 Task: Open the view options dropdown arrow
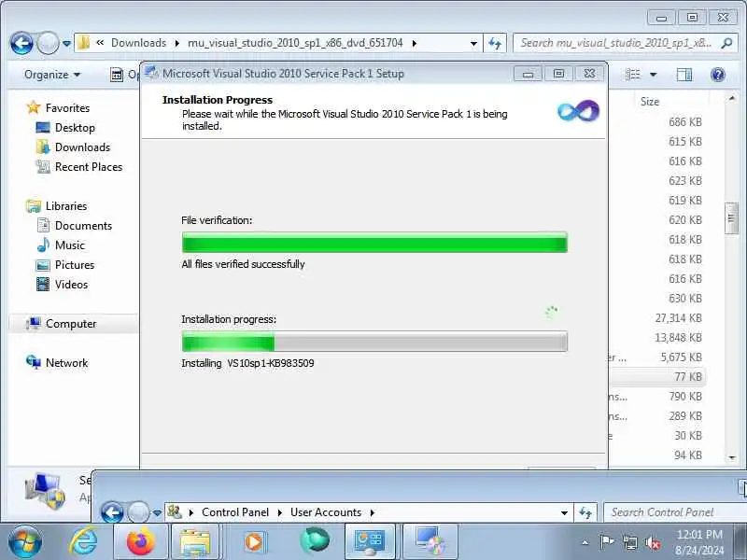tap(653, 75)
